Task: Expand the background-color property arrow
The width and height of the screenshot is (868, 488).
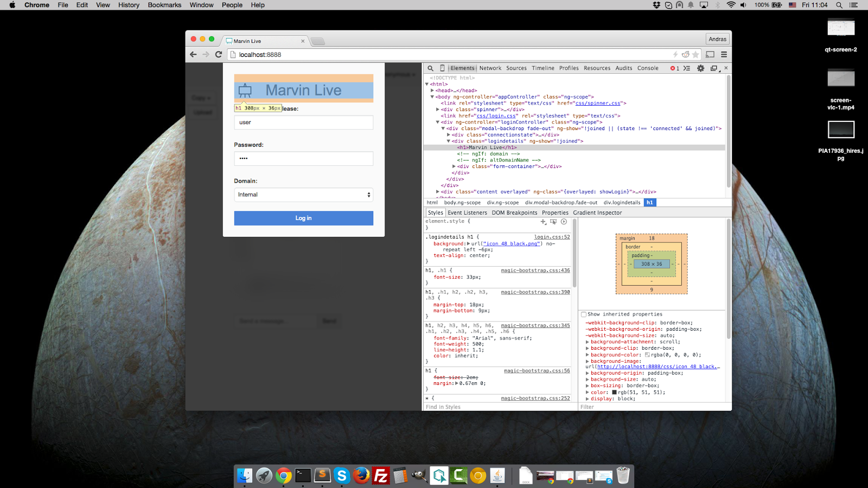Action: tap(588, 355)
